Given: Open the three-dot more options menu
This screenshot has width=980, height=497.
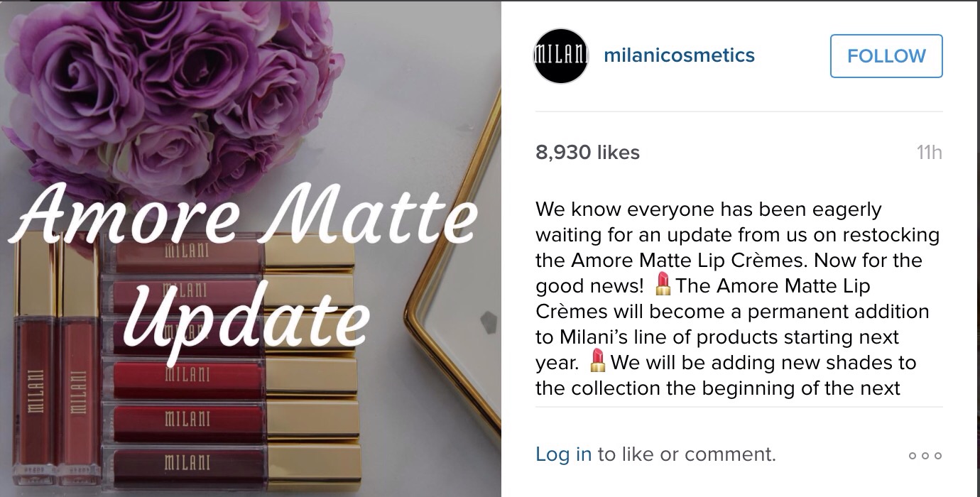Looking at the screenshot, I should [925, 455].
